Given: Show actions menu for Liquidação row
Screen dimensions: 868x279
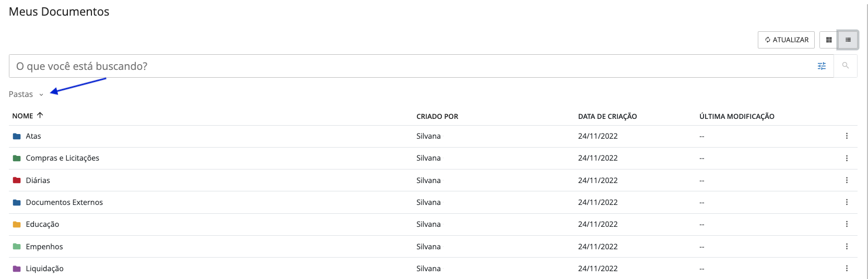Looking at the screenshot, I should pos(847,269).
